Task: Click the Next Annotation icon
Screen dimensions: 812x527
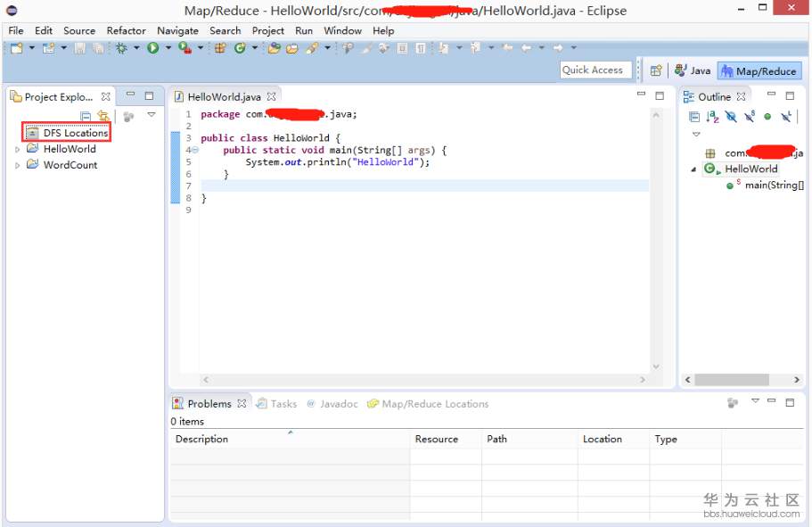Action: click(444, 48)
